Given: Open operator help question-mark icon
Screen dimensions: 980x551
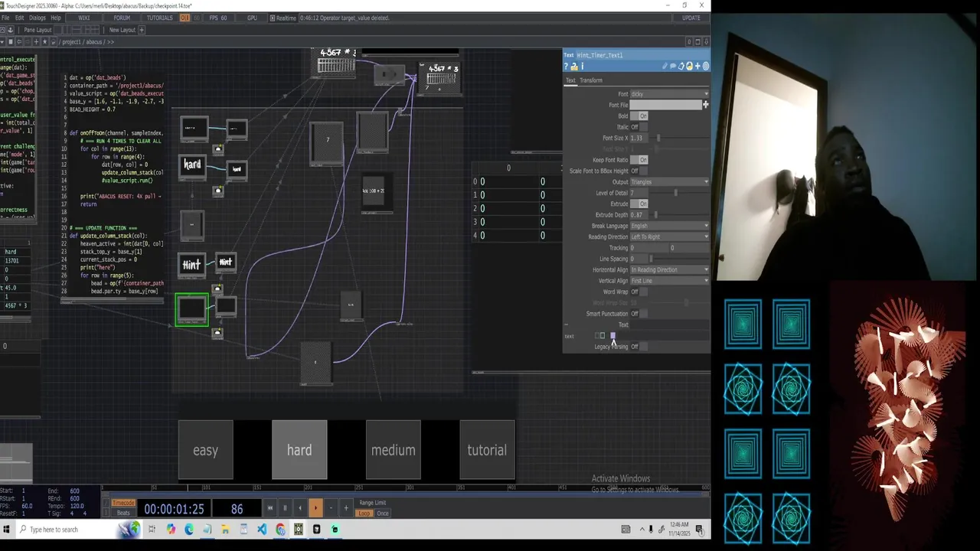Looking at the screenshot, I should pyautogui.click(x=567, y=67).
